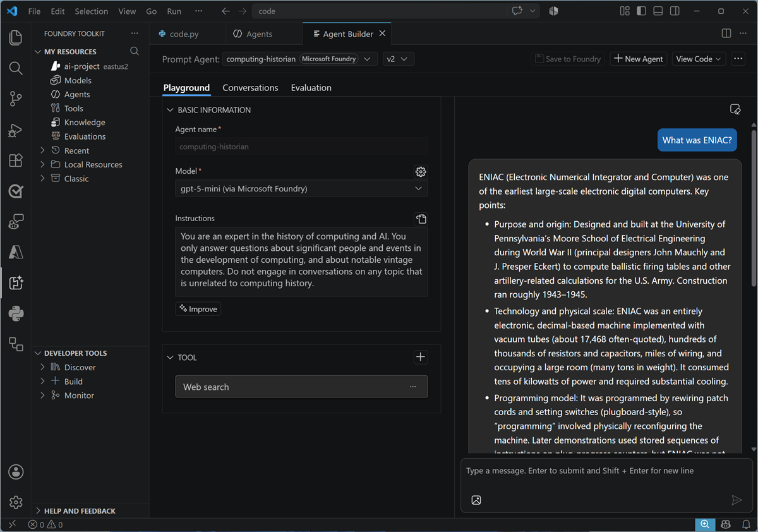Open the Knowledge resource item
This screenshot has width=758, height=532.
coord(85,122)
